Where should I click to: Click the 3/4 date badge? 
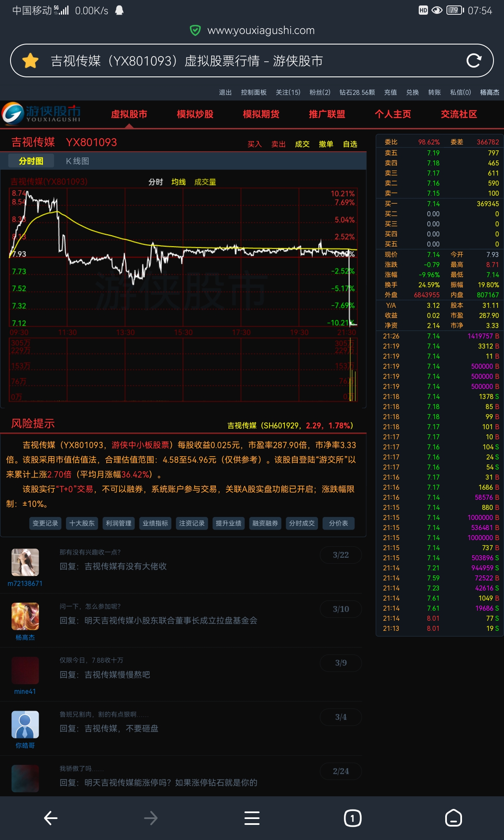pyautogui.click(x=341, y=717)
